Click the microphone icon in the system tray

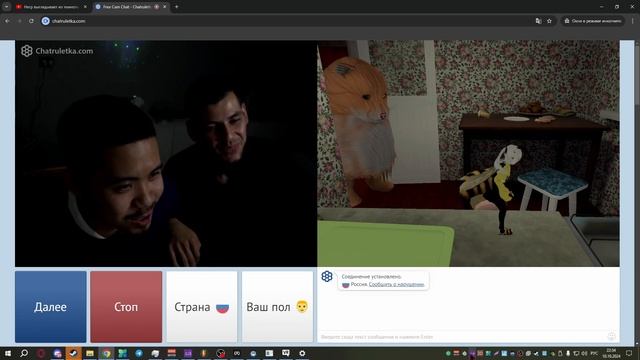click(x=568, y=353)
